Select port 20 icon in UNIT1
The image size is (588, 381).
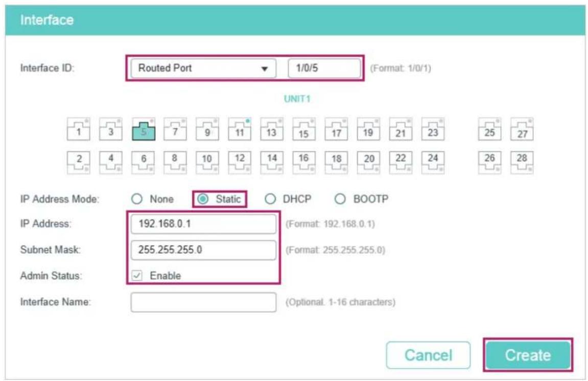click(369, 163)
